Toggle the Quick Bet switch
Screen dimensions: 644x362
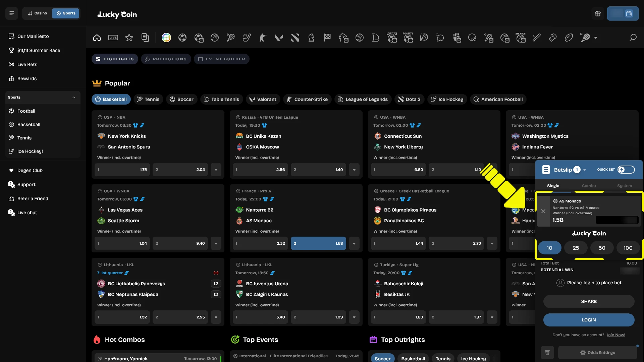pyautogui.click(x=626, y=170)
